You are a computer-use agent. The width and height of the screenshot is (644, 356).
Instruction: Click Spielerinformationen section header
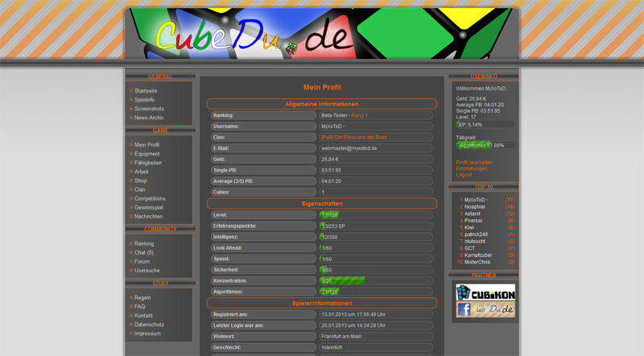click(322, 304)
